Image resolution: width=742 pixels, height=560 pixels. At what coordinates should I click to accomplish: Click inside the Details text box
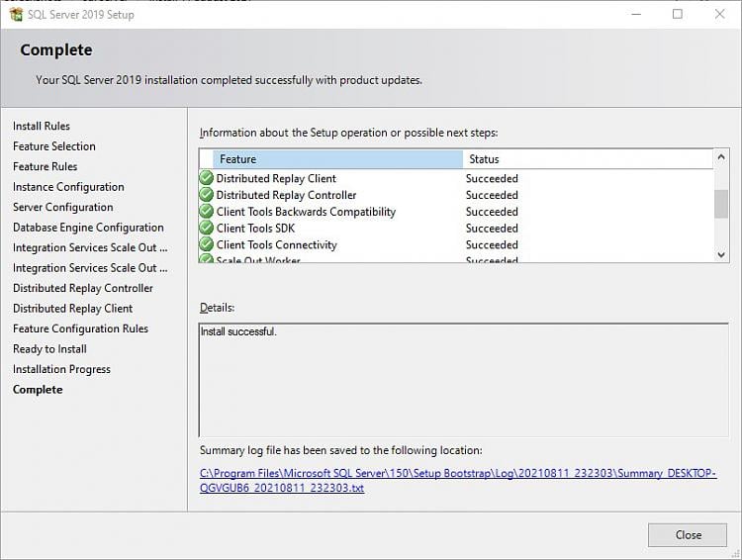point(463,380)
